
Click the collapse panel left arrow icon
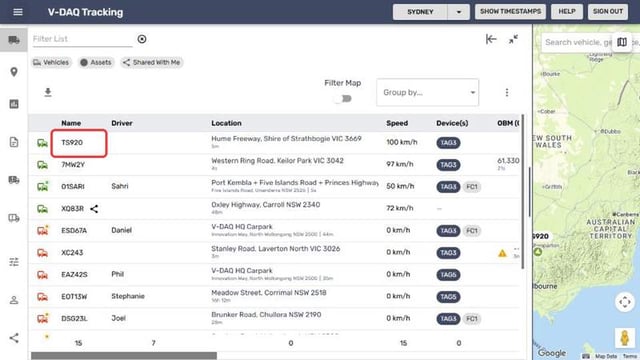(491, 39)
